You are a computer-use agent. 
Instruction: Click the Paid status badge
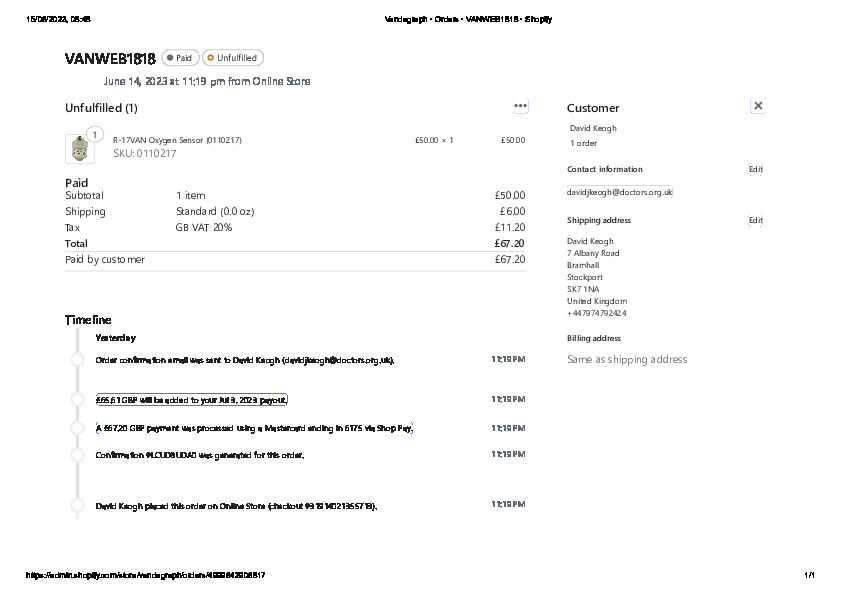[180, 58]
